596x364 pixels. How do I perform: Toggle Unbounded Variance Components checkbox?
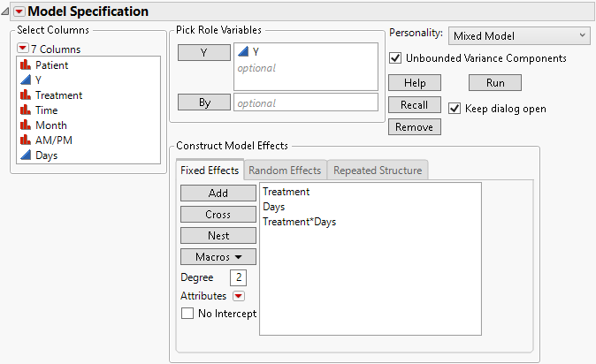[395, 58]
